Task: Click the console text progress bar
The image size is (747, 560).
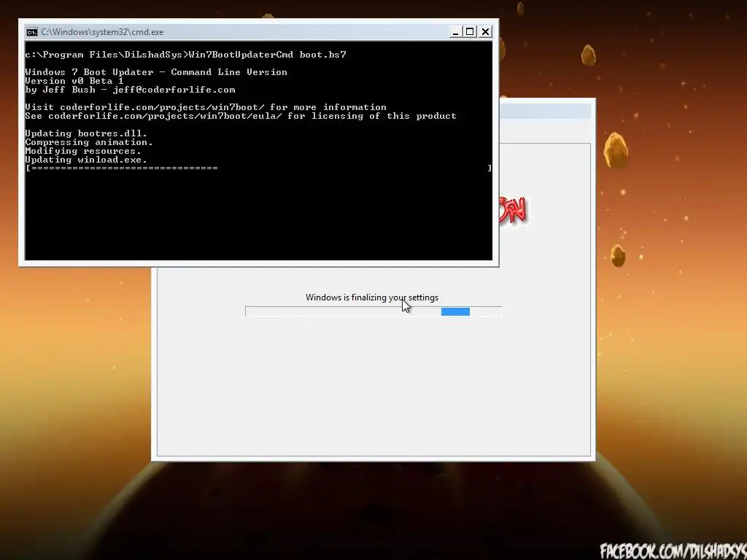Action: pyautogui.click(x=258, y=168)
